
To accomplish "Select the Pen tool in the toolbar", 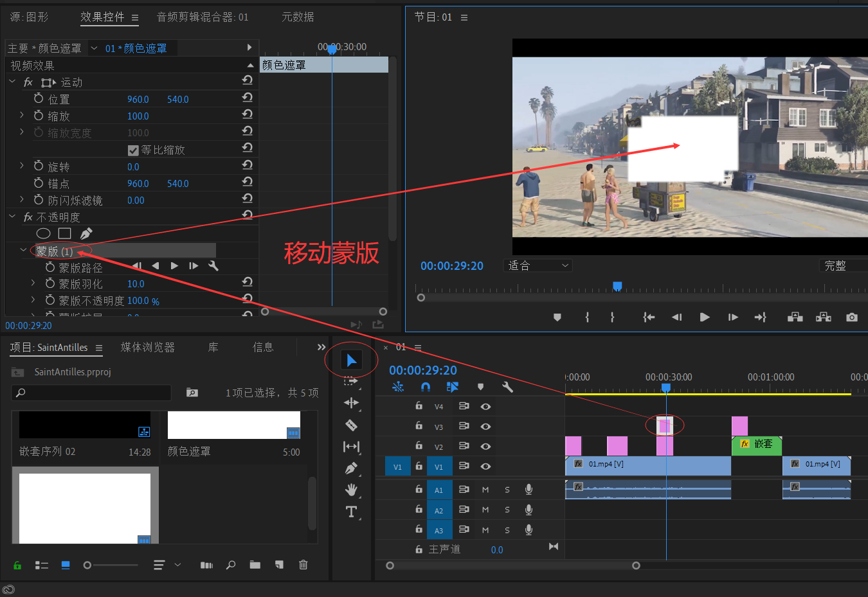I will (351, 468).
